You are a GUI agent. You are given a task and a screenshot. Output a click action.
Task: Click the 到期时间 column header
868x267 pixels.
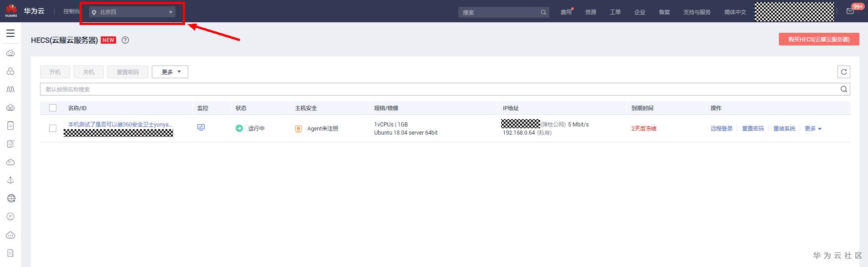(x=642, y=108)
